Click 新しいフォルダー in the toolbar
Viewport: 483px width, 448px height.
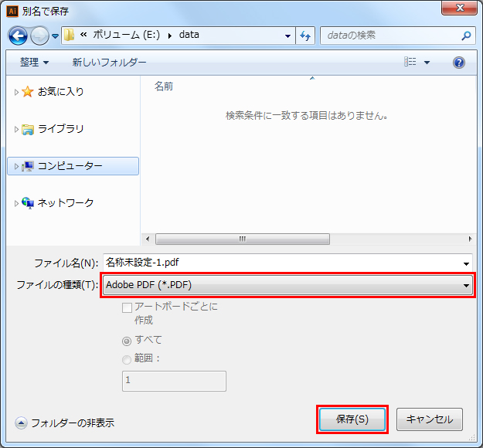coord(109,63)
